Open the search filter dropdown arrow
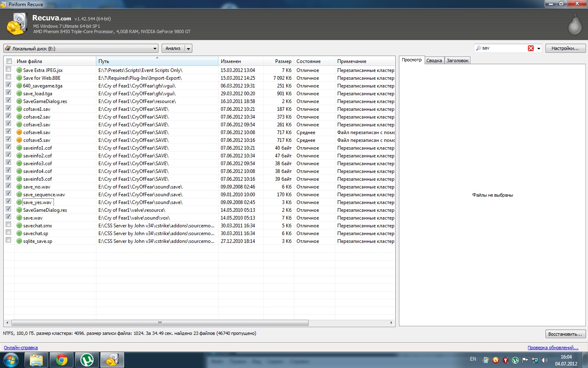 pyautogui.click(x=539, y=48)
